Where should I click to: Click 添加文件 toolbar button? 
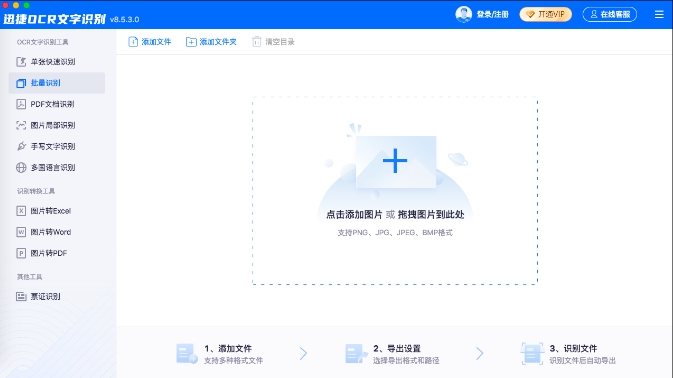point(150,42)
